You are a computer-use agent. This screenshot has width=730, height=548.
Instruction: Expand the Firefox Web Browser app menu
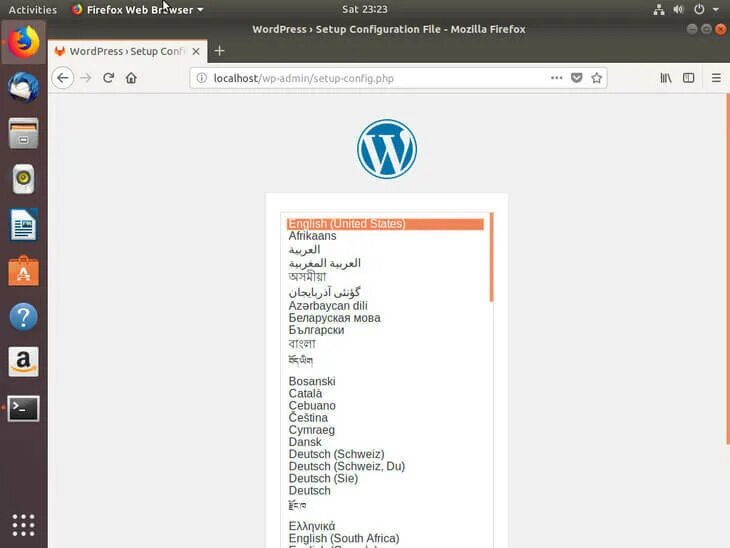[138, 9]
